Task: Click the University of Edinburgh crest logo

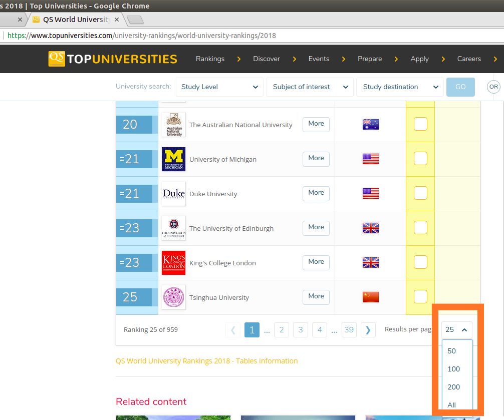Action: (x=173, y=228)
